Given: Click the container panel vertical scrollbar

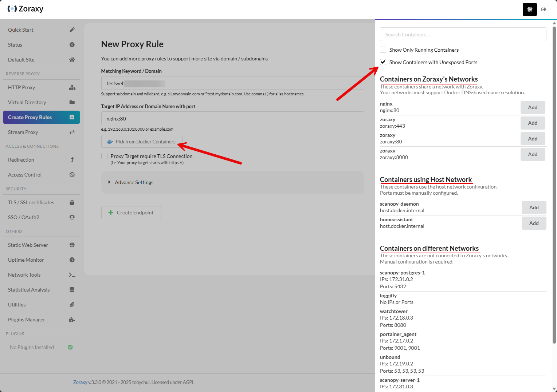Looking at the screenshot, I should coord(554,182).
